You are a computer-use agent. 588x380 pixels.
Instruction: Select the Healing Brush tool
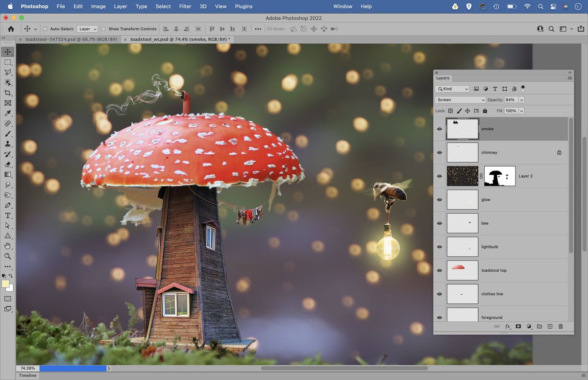tap(8, 124)
